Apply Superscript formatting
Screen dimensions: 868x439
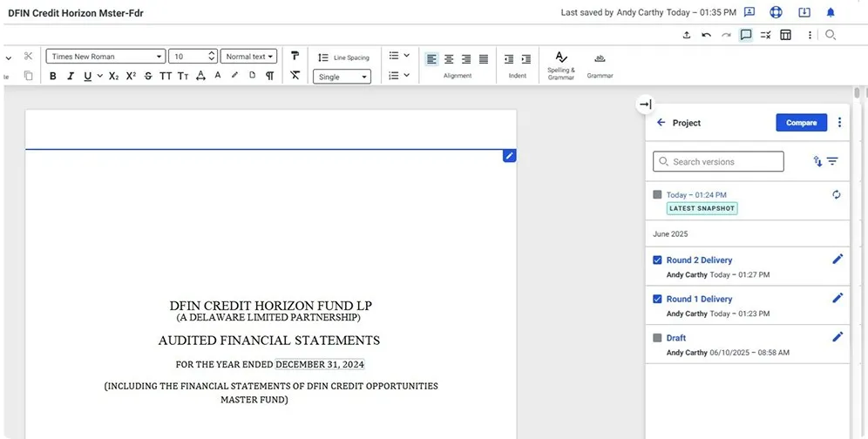tap(132, 77)
